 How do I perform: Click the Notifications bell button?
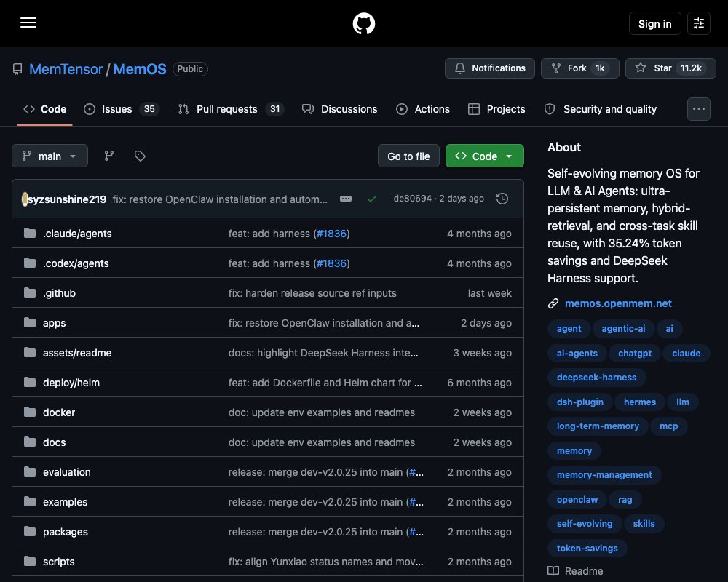pyautogui.click(x=490, y=68)
